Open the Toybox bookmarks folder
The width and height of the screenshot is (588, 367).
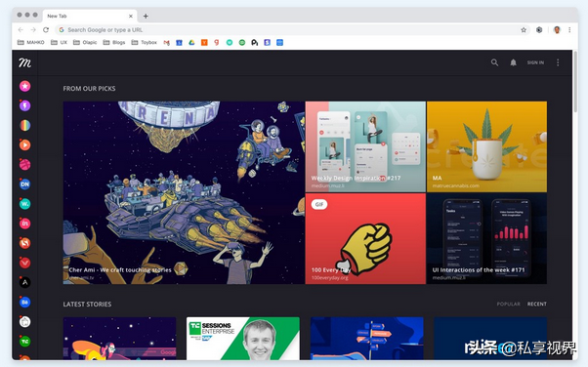pos(144,42)
